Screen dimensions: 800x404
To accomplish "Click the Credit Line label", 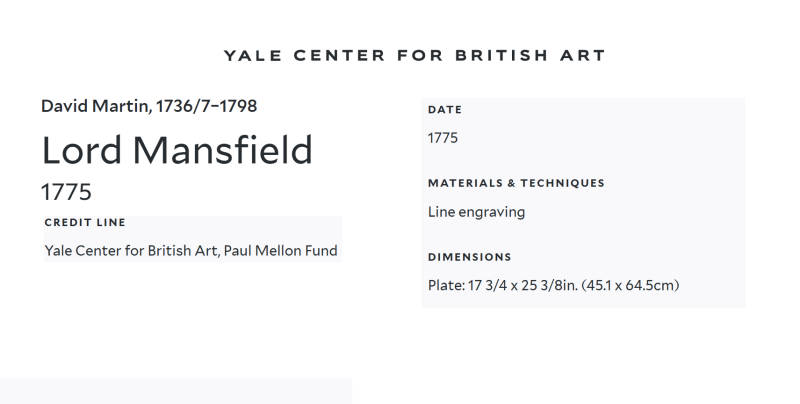I will pyautogui.click(x=85, y=222).
